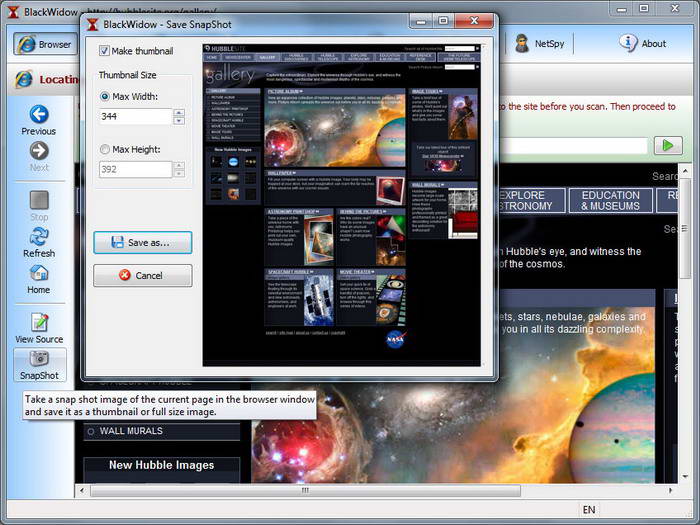Click the Save SnapShot dialog title icon
Image resolution: width=700 pixels, height=525 pixels.
92,25
